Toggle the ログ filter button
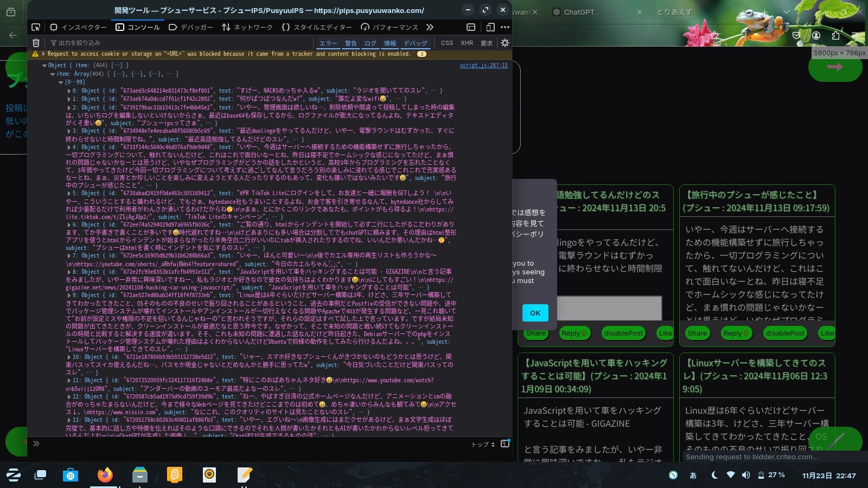 (x=371, y=43)
